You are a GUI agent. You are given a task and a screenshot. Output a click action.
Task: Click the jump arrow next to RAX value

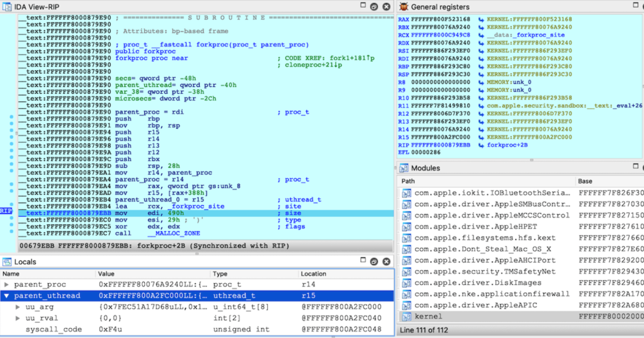(x=482, y=20)
